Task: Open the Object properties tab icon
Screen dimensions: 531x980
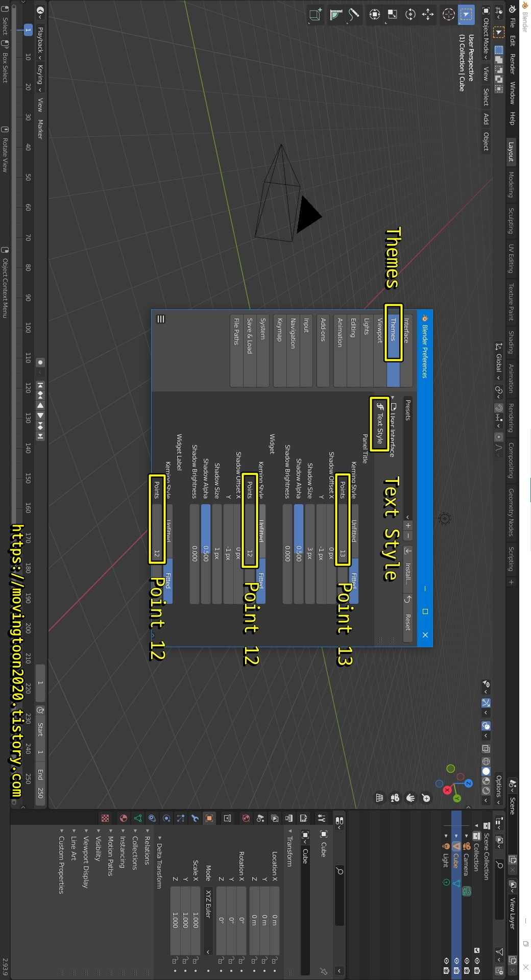Action: [x=209, y=818]
